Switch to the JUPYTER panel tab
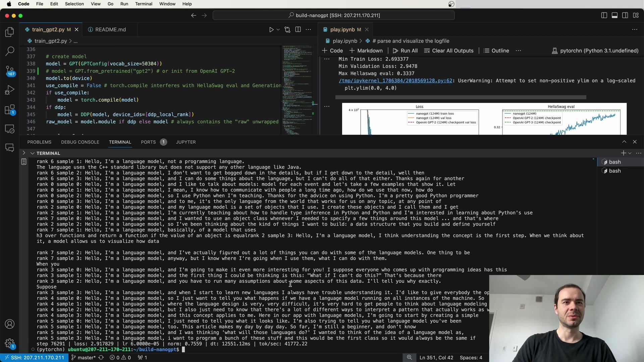This screenshot has width=644, height=362. pos(186,142)
